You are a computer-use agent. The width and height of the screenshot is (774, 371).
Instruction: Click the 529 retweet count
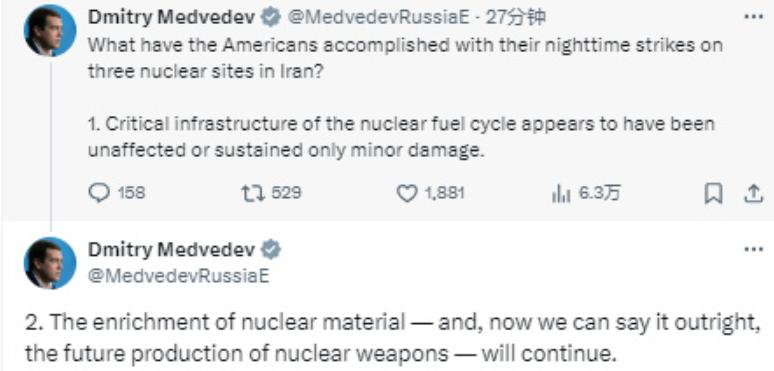pyautogui.click(x=286, y=193)
